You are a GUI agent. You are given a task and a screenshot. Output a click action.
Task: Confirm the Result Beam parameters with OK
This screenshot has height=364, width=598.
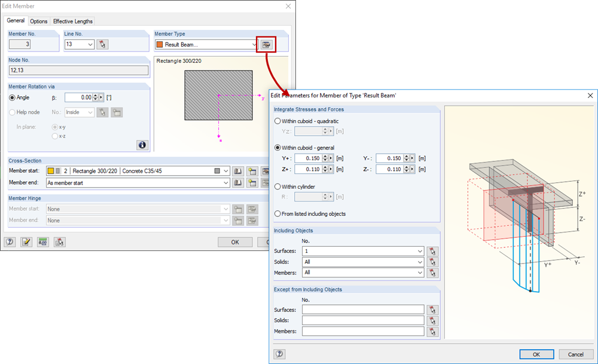click(536, 354)
